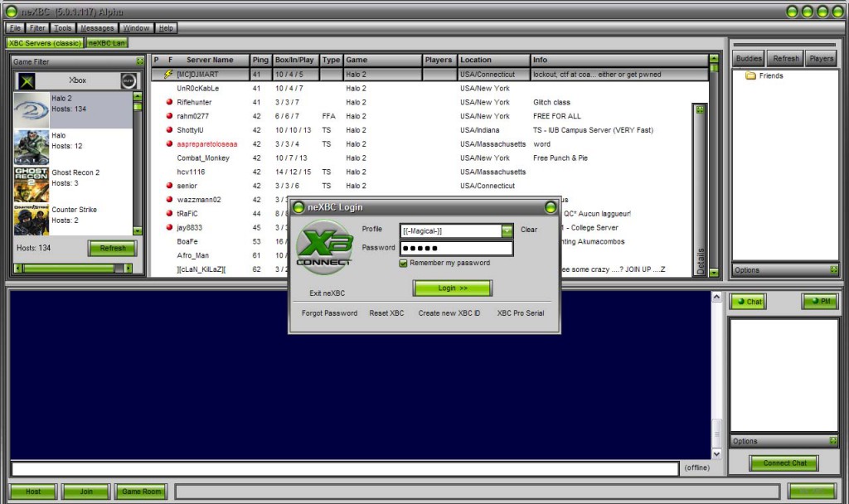The height and width of the screenshot is (504, 849).
Task: Open the Help menu
Action: (x=166, y=28)
